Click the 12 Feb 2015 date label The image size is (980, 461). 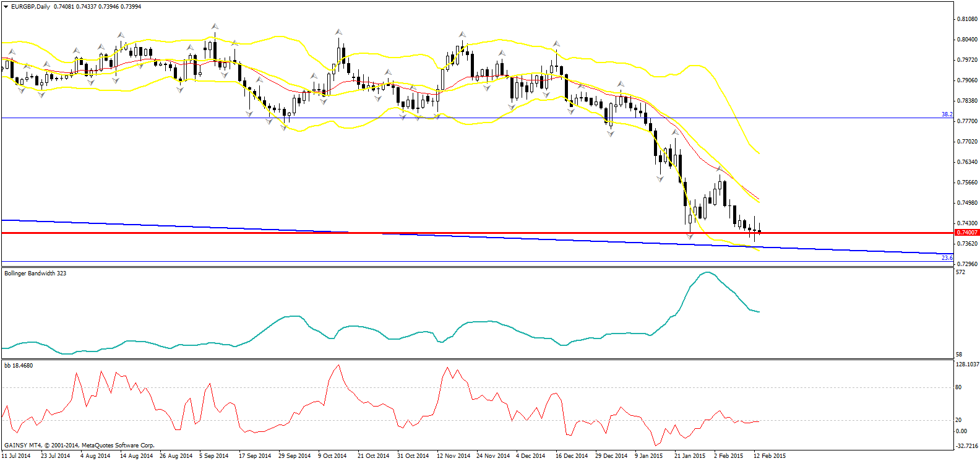[x=770, y=456]
